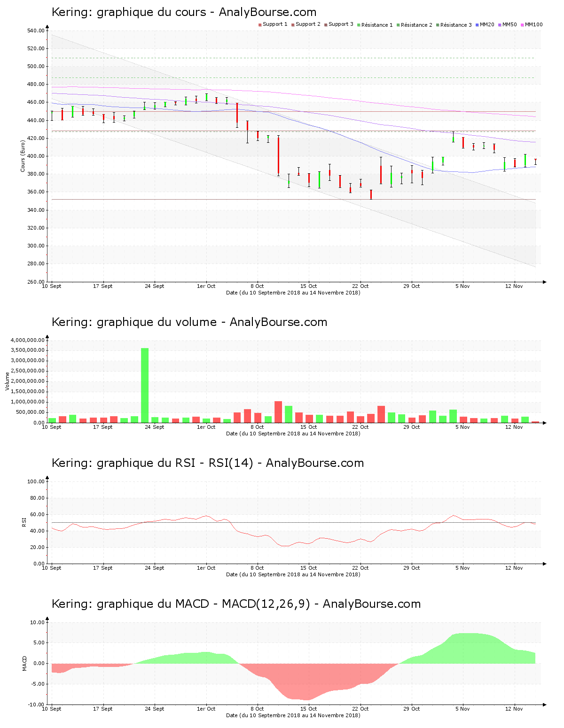Image resolution: width=564 pixels, height=728 pixels.
Task: Click '22 Oct' under the RSI chart
Action: pyautogui.click(x=360, y=568)
